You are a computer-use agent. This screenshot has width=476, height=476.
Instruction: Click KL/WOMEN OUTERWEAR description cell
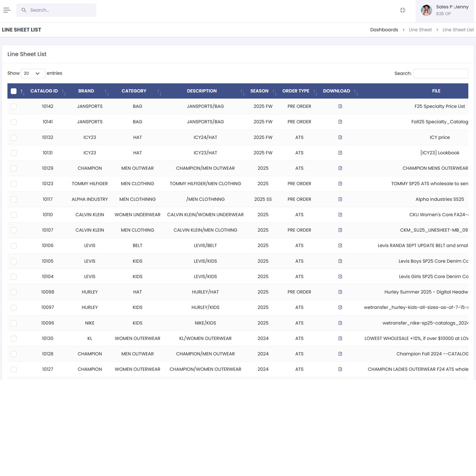click(x=205, y=338)
